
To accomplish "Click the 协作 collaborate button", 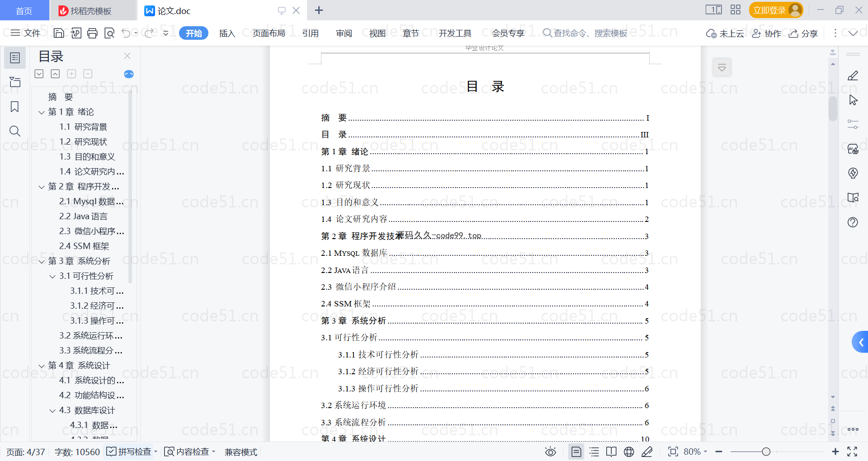I will (767, 33).
